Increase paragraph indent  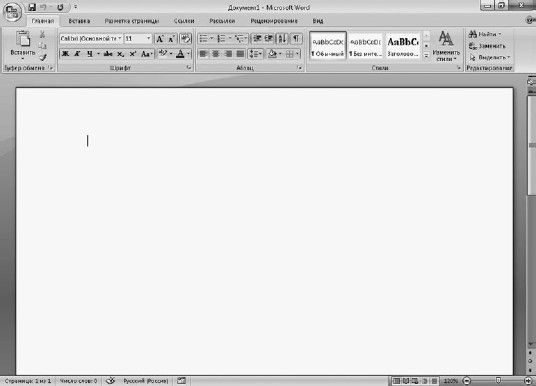click(269, 39)
